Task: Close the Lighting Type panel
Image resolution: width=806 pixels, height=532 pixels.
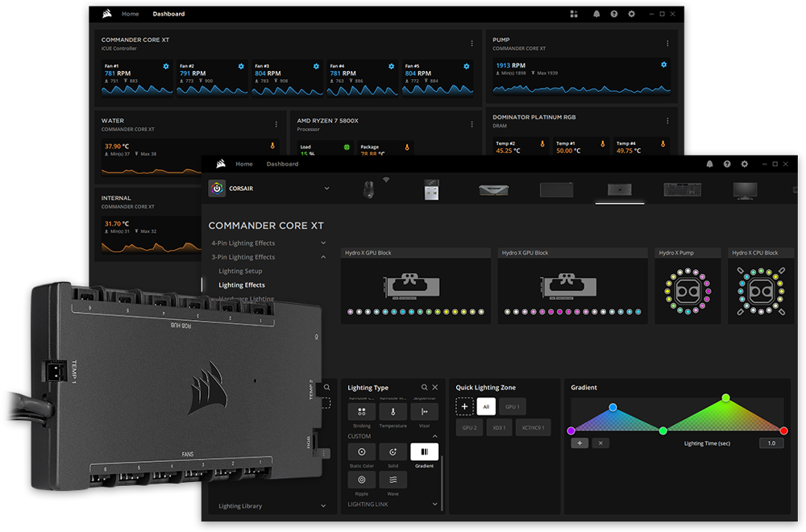Action: (435, 388)
